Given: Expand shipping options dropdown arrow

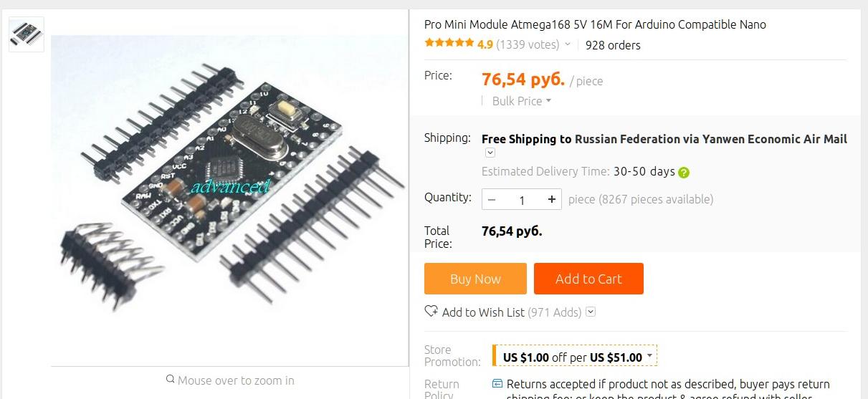Looking at the screenshot, I should tap(490, 153).
